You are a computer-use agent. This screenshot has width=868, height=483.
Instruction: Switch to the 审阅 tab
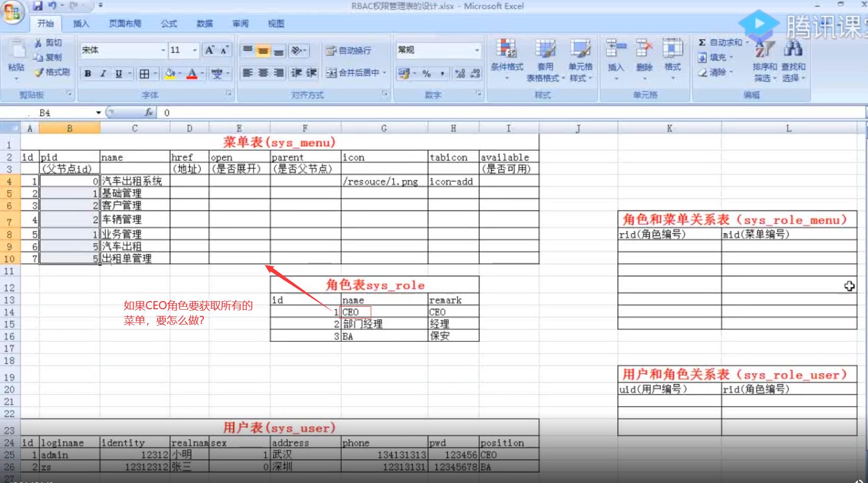(x=240, y=23)
